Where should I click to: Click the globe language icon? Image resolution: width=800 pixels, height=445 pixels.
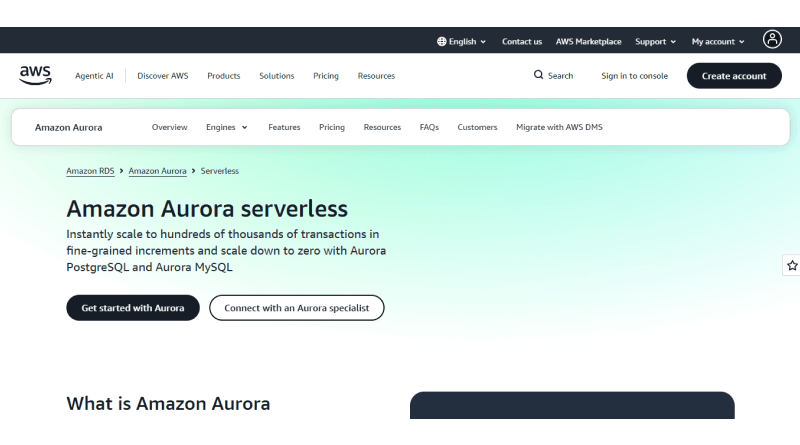(x=441, y=41)
